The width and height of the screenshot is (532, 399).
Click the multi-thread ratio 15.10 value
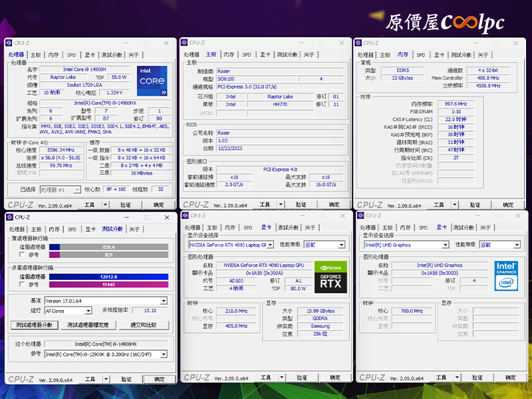150,311
